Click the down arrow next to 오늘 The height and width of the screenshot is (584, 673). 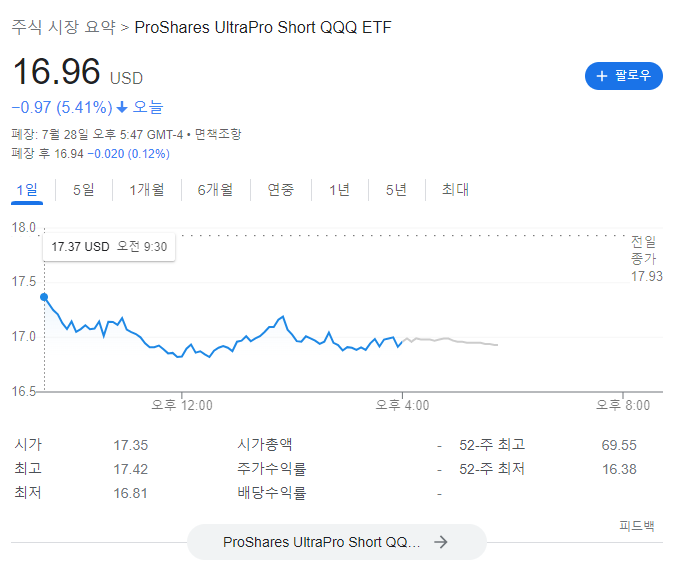pyautogui.click(x=122, y=107)
